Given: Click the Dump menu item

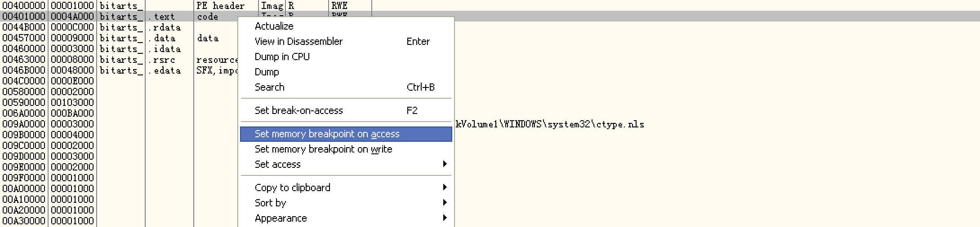Looking at the screenshot, I should tap(267, 72).
